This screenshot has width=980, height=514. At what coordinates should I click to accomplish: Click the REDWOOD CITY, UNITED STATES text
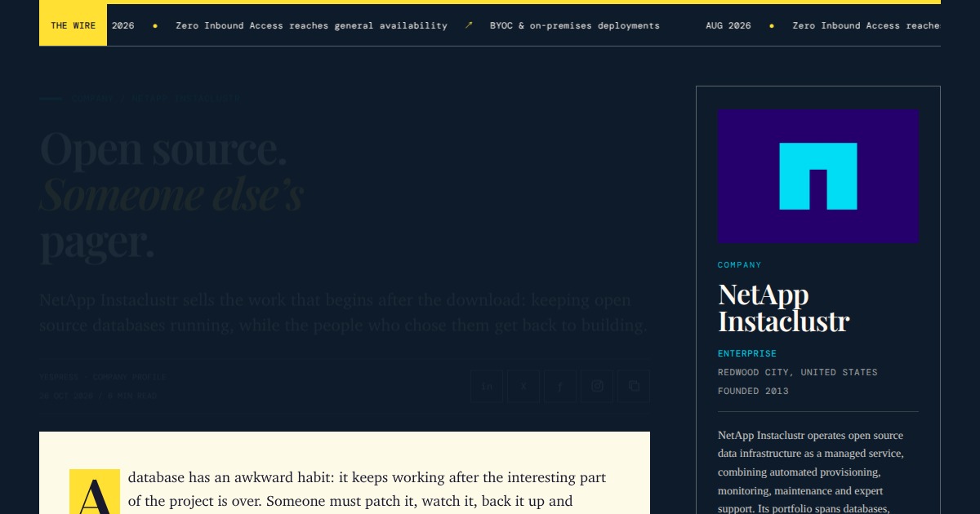click(x=798, y=372)
